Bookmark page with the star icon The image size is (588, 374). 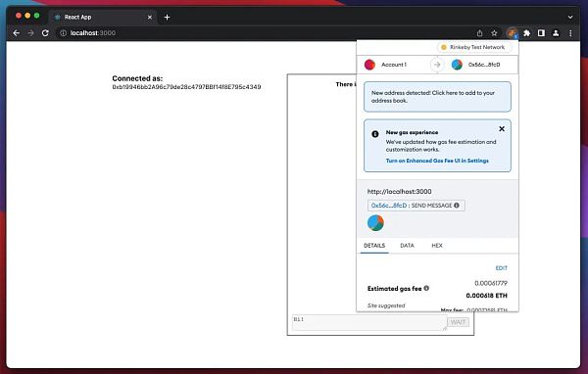[494, 33]
